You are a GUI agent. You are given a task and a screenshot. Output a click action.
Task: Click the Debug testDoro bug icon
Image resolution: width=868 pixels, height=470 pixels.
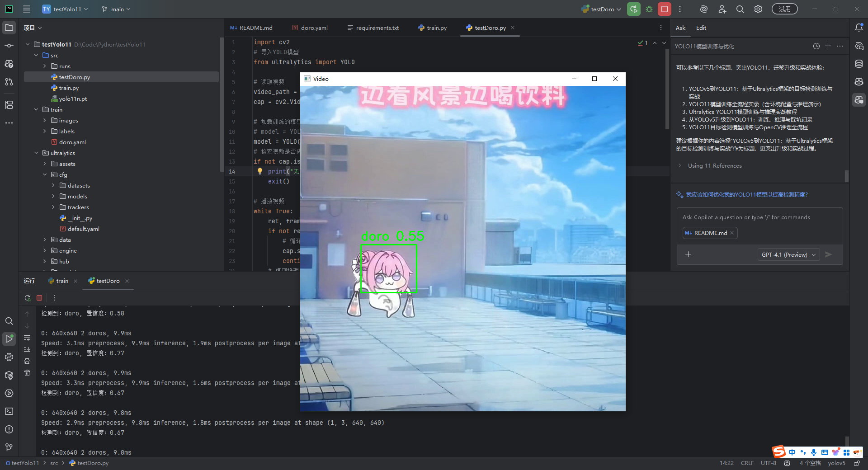649,9
